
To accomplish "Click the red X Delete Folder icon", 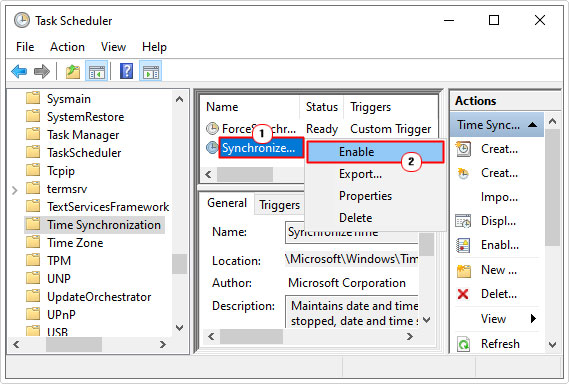I will tap(463, 294).
